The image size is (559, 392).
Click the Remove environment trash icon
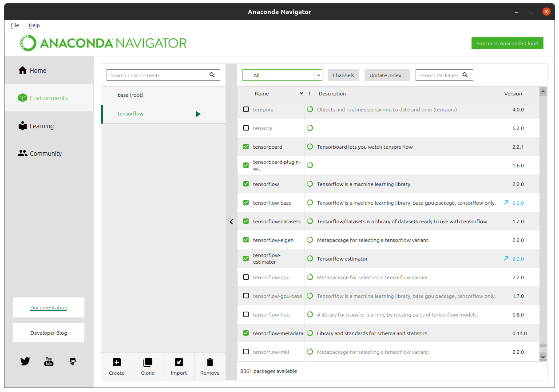[210, 362]
